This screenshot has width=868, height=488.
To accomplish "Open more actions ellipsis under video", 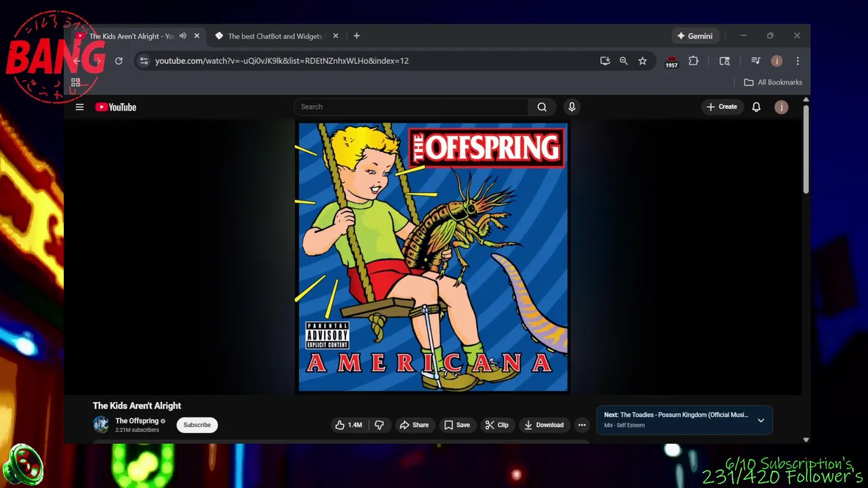I will click(x=582, y=425).
